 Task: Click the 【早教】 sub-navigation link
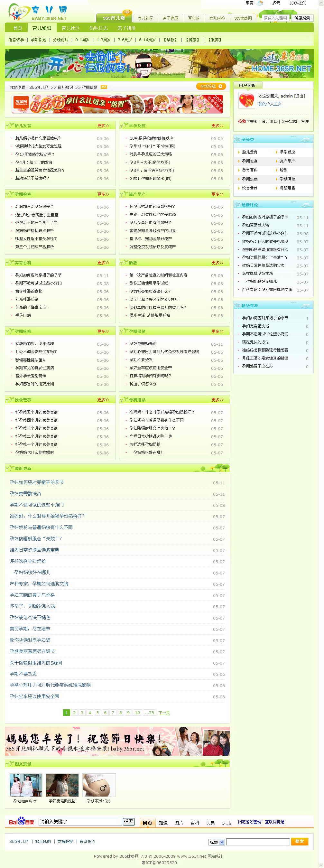170,40
